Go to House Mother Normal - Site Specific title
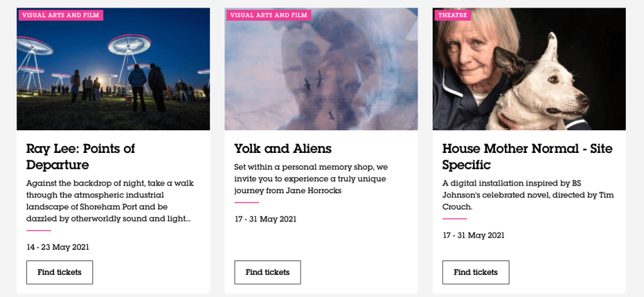Image resolution: width=644 pixels, height=297 pixels. (527, 157)
